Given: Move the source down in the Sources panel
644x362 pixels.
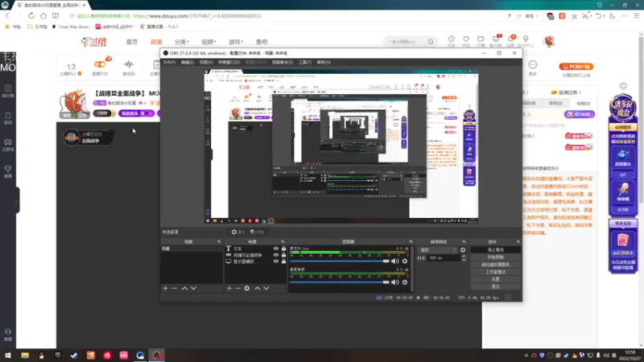Looking at the screenshot, I should [x=266, y=289].
